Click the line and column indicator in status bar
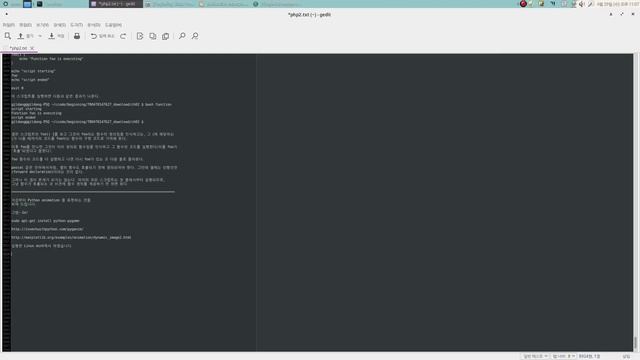 point(589,356)
